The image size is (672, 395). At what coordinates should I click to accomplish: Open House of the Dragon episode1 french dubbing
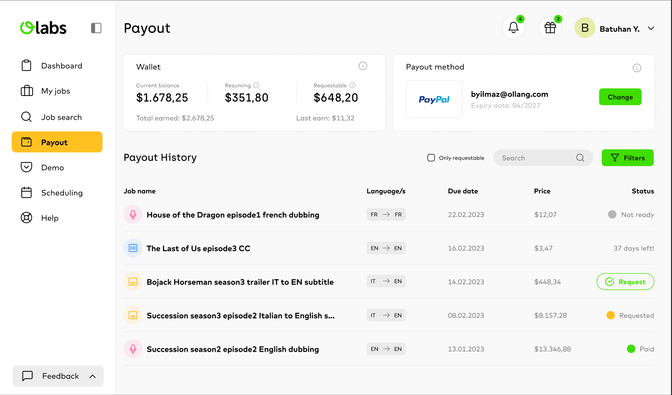233,215
